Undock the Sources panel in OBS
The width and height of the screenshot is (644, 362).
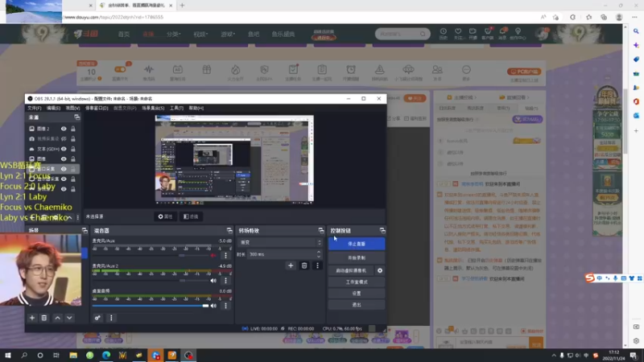pos(76,117)
